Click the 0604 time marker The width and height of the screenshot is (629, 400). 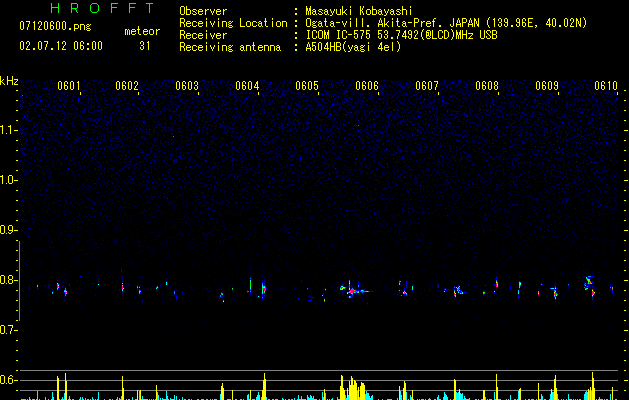point(247,86)
